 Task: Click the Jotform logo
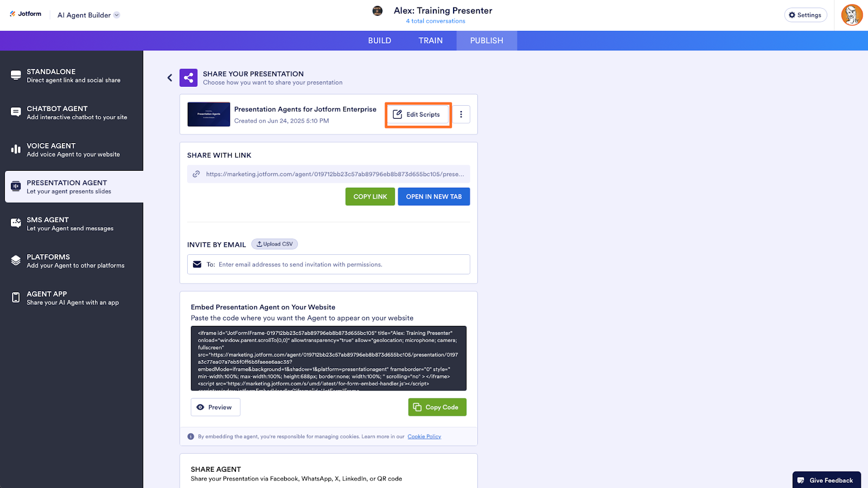[25, 14]
